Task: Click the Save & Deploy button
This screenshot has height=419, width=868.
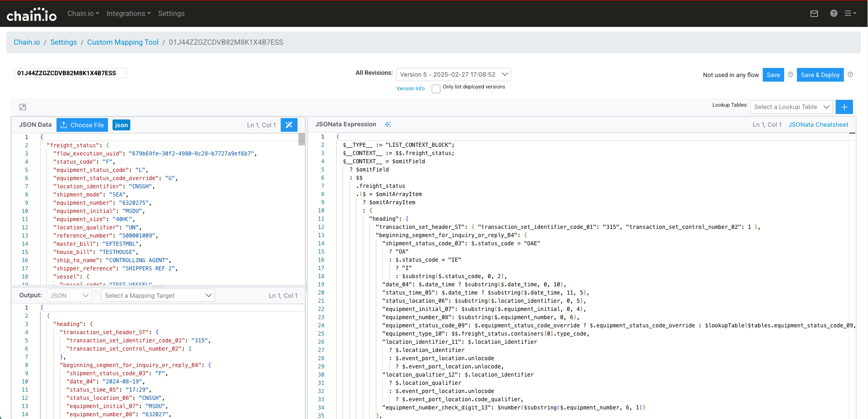Action: tap(820, 75)
